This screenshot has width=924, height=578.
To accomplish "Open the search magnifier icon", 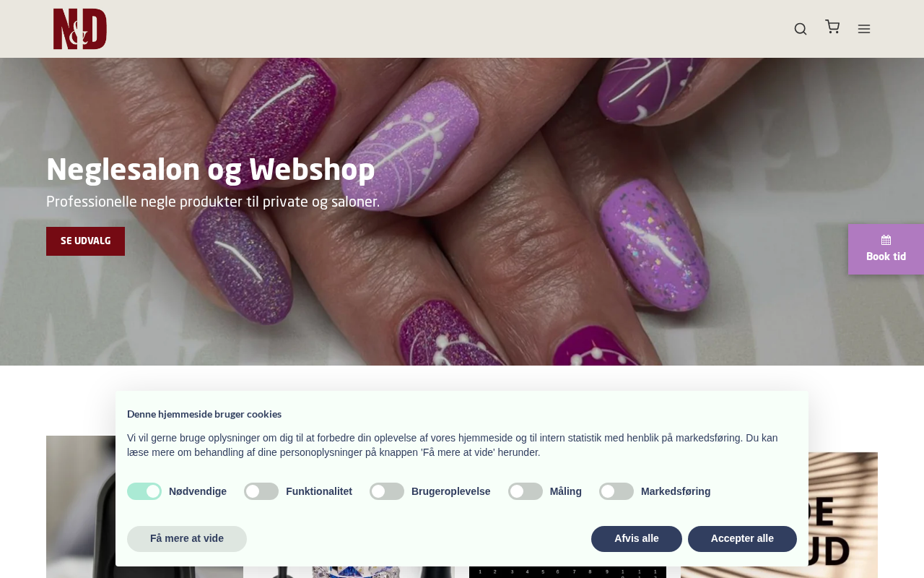I will pos(801,29).
